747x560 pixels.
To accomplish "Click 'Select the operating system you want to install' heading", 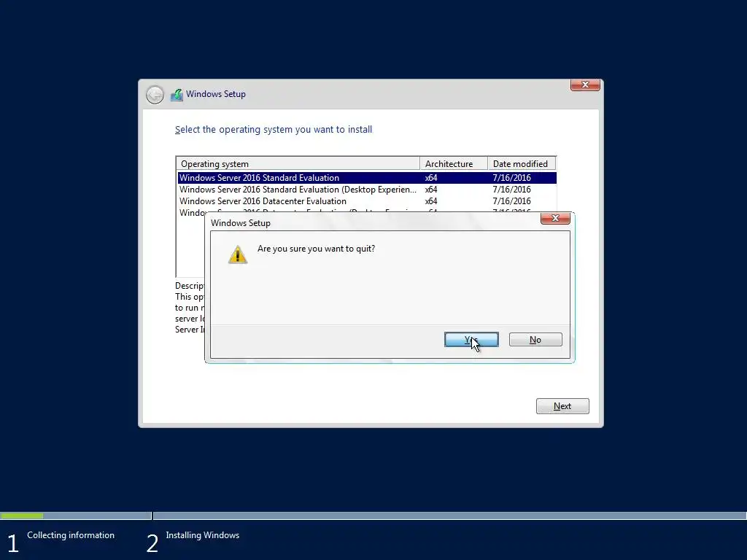I will click(x=274, y=130).
